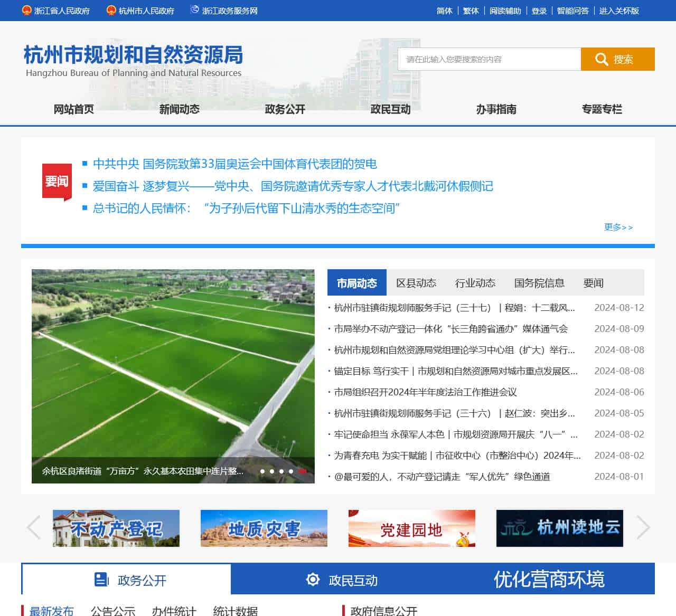The image size is (676, 616).
Task: Open 地质灾害 banner
Action: (264, 528)
